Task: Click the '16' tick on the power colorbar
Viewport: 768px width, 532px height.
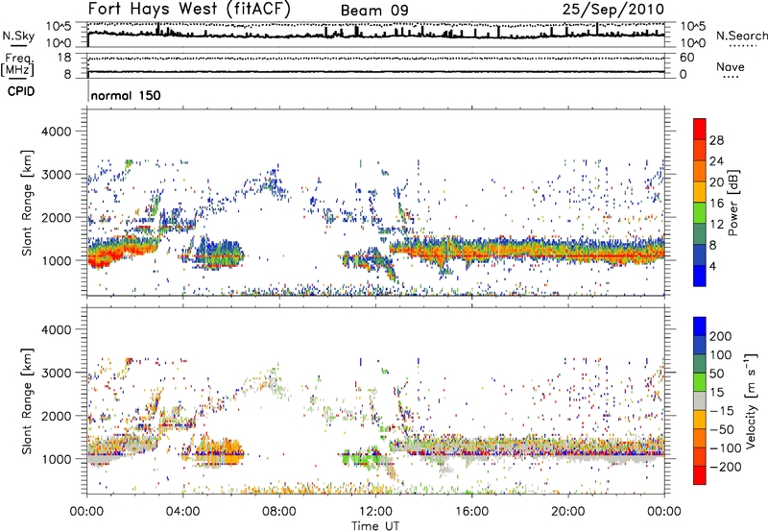Action: [x=716, y=204]
